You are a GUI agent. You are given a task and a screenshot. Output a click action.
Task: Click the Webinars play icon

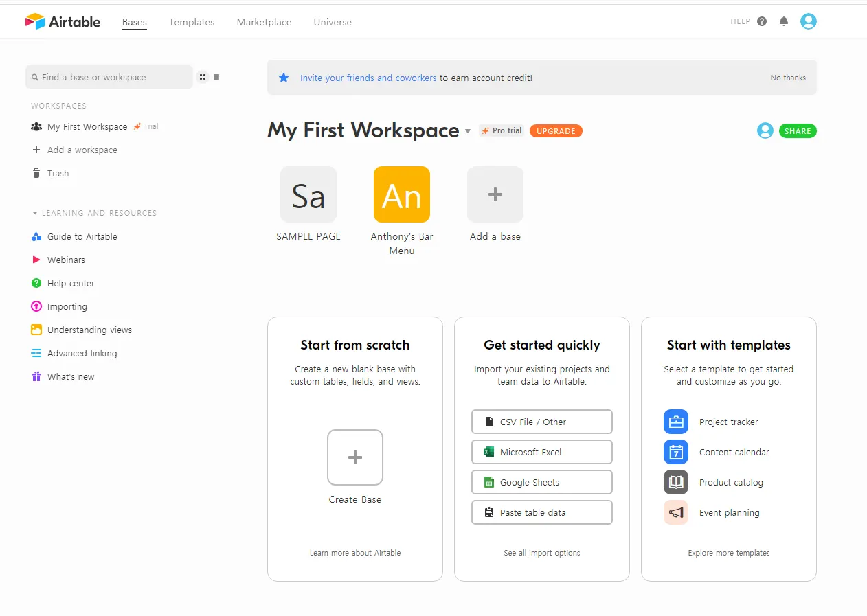[36, 260]
